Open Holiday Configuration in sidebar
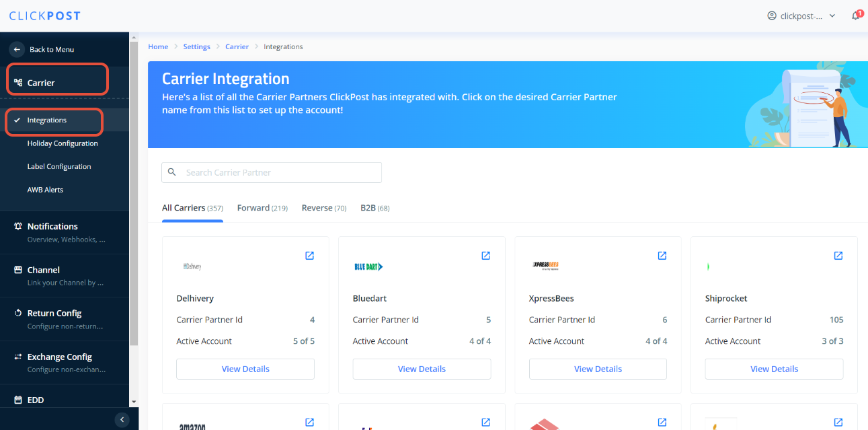868x430 pixels. pos(63,143)
